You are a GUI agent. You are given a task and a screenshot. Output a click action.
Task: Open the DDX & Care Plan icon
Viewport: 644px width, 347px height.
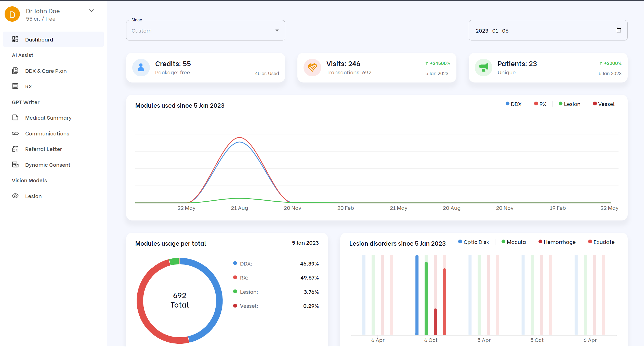(15, 71)
